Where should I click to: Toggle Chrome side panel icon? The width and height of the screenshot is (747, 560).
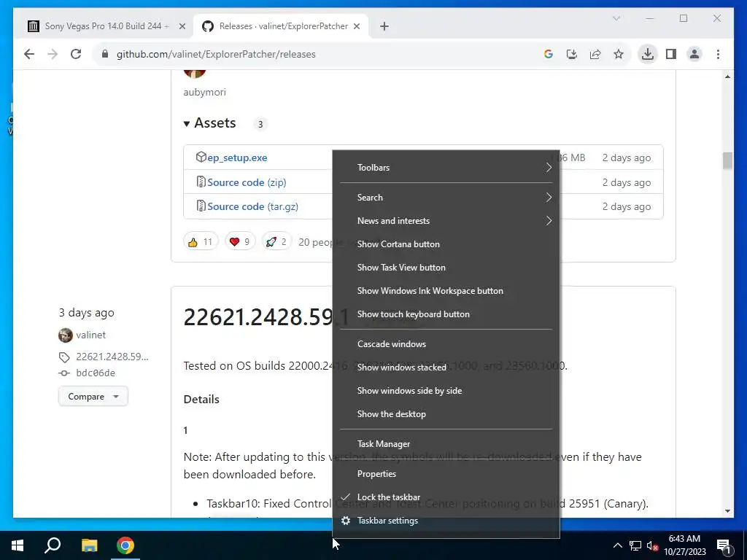click(671, 54)
